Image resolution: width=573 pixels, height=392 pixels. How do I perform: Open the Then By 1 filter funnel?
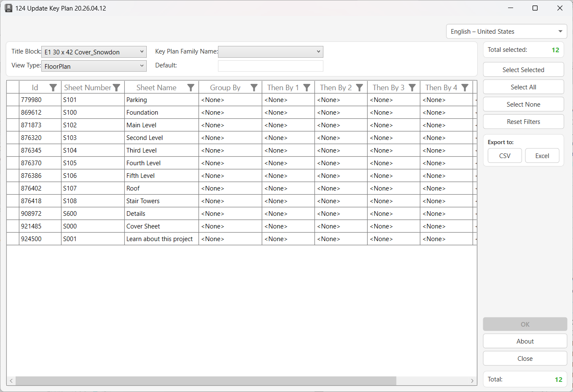(307, 87)
